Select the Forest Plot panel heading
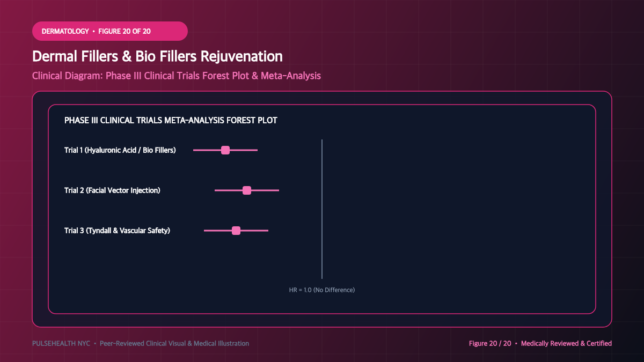The width and height of the screenshot is (644, 362). pyautogui.click(x=171, y=120)
